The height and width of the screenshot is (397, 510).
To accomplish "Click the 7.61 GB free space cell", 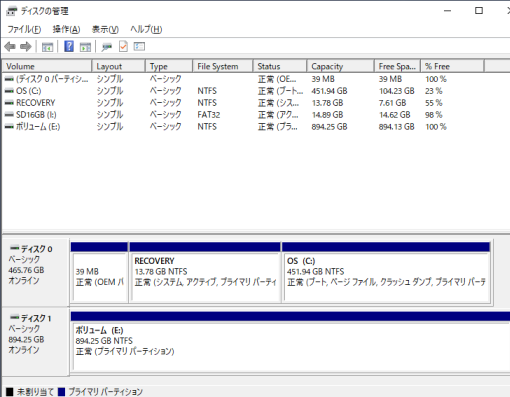I will pyautogui.click(x=392, y=103).
